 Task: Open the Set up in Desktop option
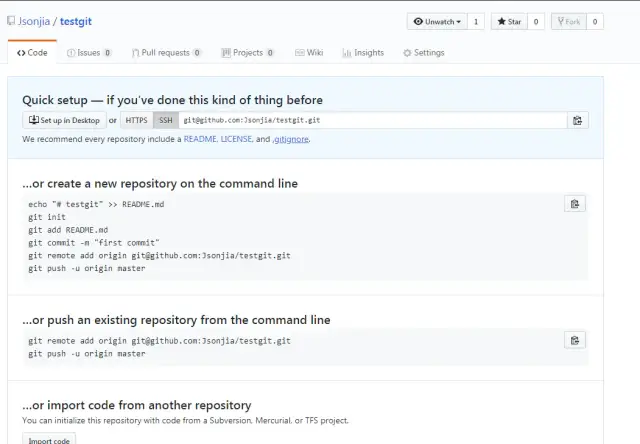64,121
